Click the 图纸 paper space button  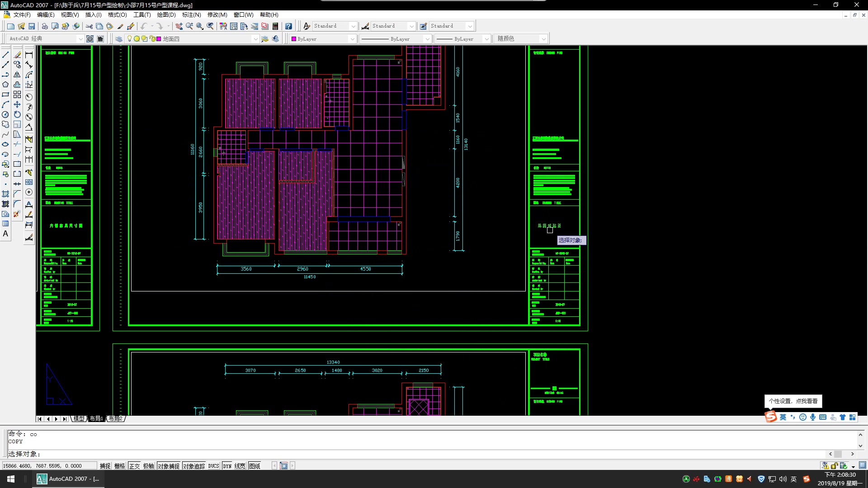(x=255, y=466)
